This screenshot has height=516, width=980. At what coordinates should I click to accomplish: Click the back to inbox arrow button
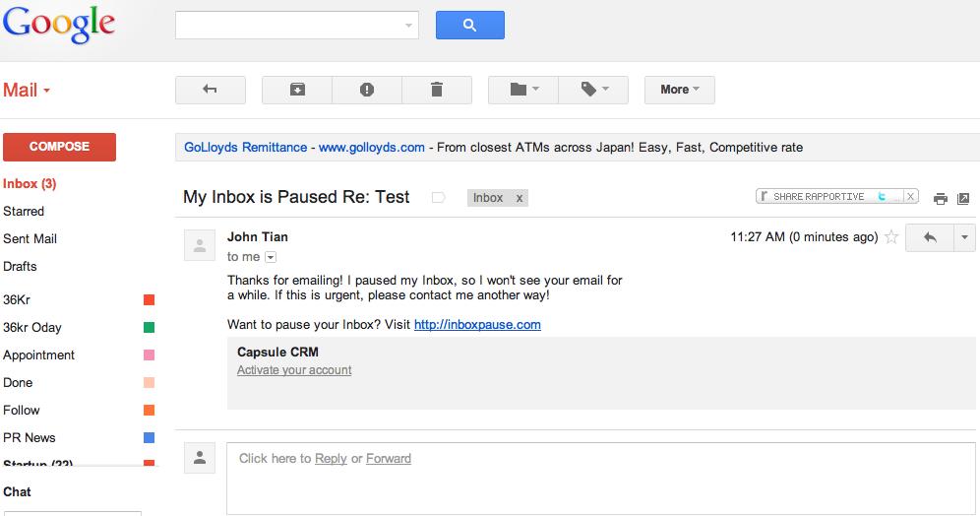tap(210, 90)
